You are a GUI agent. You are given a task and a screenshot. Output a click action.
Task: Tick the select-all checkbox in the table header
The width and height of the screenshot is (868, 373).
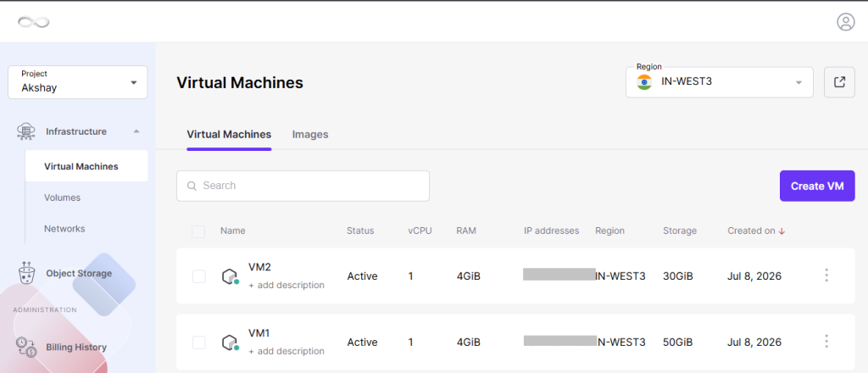tap(198, 232)
